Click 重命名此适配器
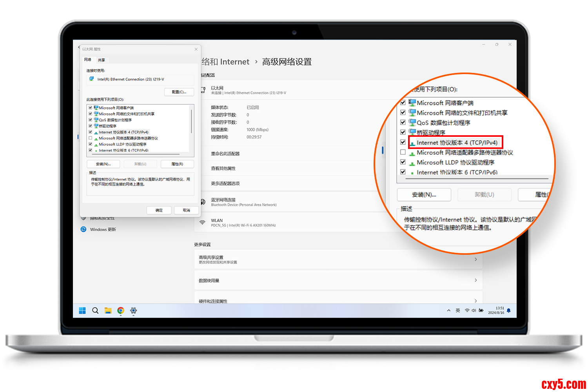588x392 pixels. (x=225, y=154)
